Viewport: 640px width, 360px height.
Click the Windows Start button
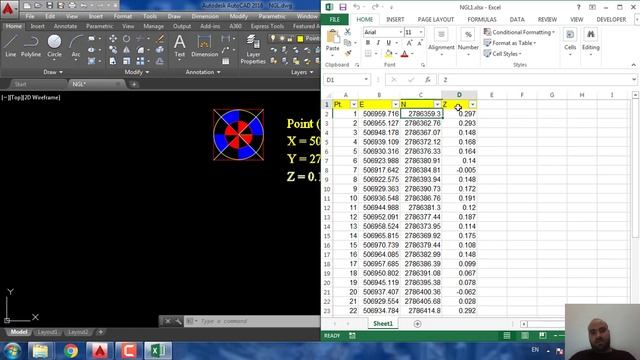(x=12, y=351)
